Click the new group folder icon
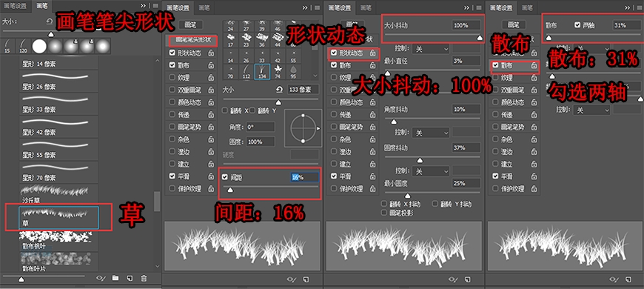644x289 pixels. [115, 279]
